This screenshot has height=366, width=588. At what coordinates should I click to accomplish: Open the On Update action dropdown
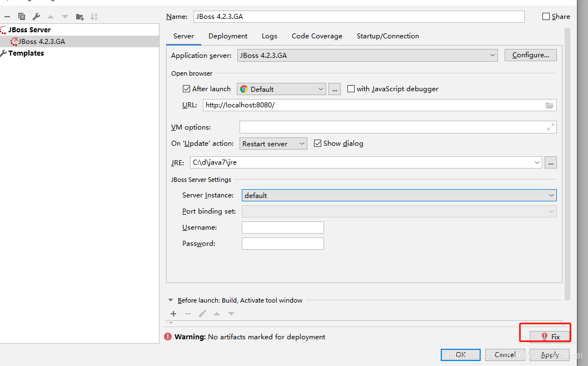273,144
